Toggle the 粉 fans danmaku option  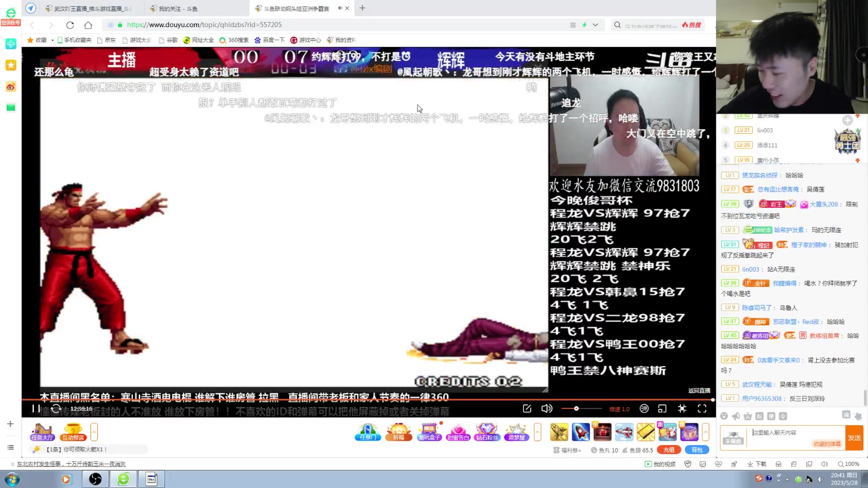[x=759, y=416]
